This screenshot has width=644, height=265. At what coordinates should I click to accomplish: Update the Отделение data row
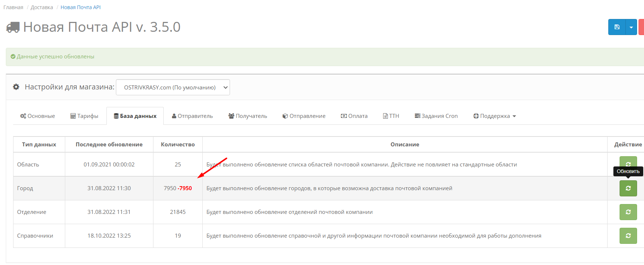628,212
